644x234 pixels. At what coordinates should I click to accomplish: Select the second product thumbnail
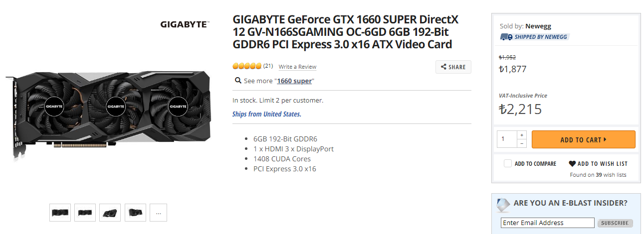click(x=85, y=213)
